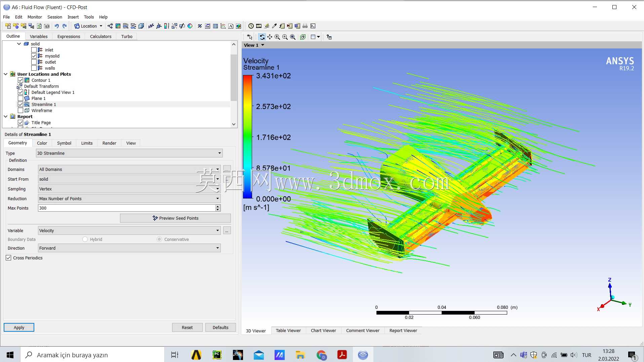
Task: Click the Zoom Box viewer icon
Action: pos(285,37)
